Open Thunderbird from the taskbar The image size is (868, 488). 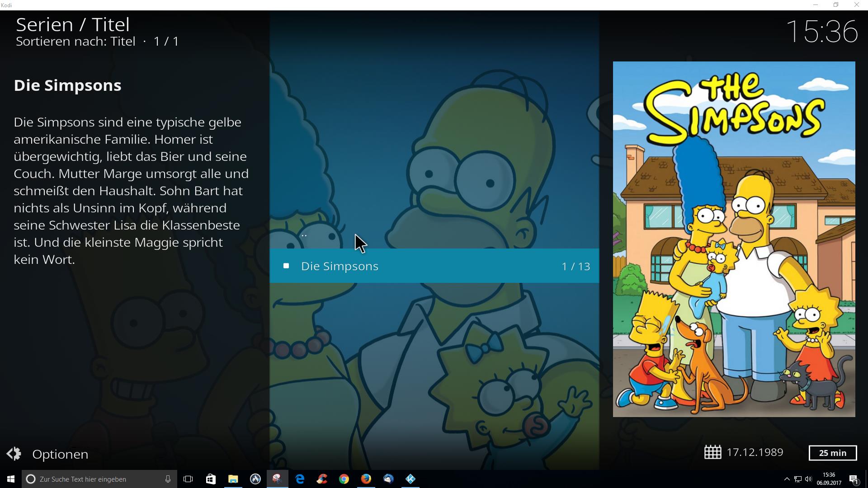coord(388,479)
